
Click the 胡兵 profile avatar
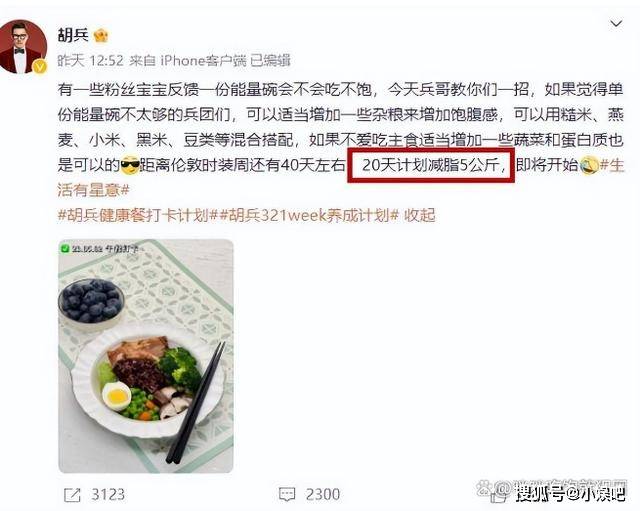pyautogui.click(x=23, y=47)
